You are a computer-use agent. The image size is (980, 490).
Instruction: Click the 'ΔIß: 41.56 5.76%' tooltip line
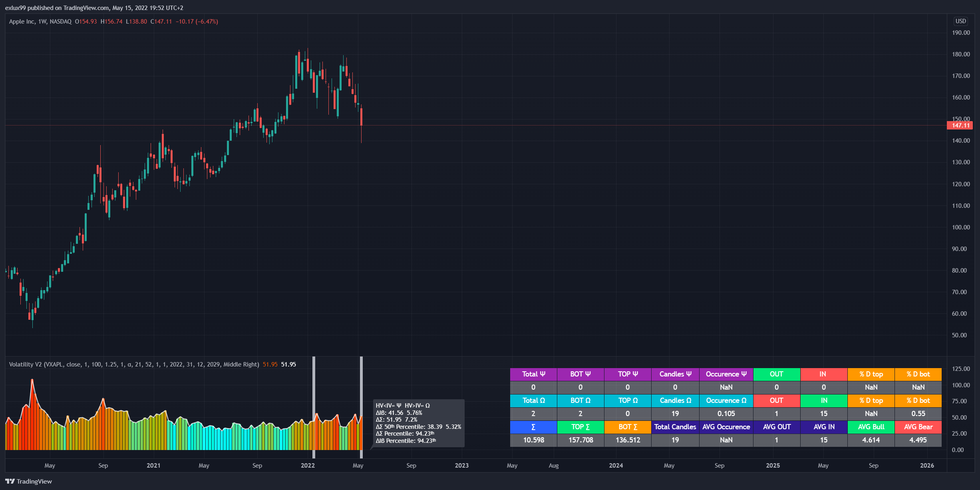[x=399, y=413]
